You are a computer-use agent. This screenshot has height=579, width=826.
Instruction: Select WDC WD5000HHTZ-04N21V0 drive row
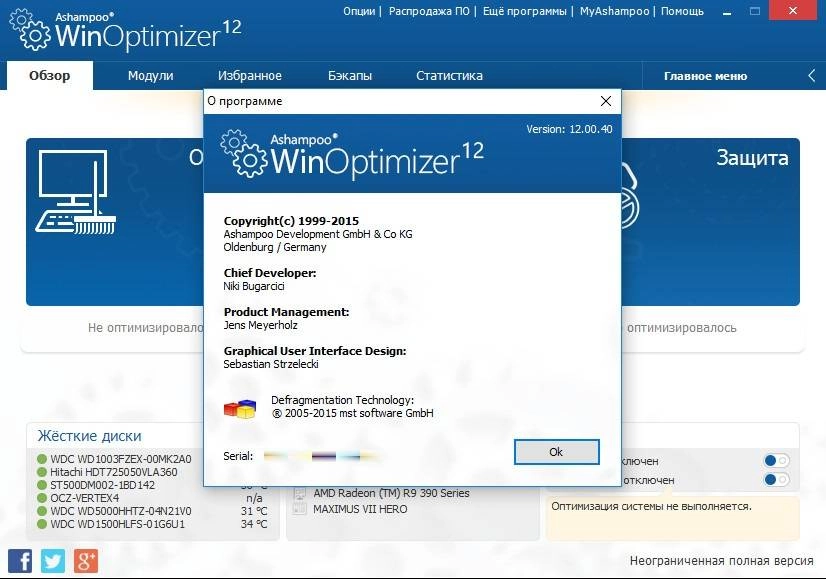(x=153, y=511)
